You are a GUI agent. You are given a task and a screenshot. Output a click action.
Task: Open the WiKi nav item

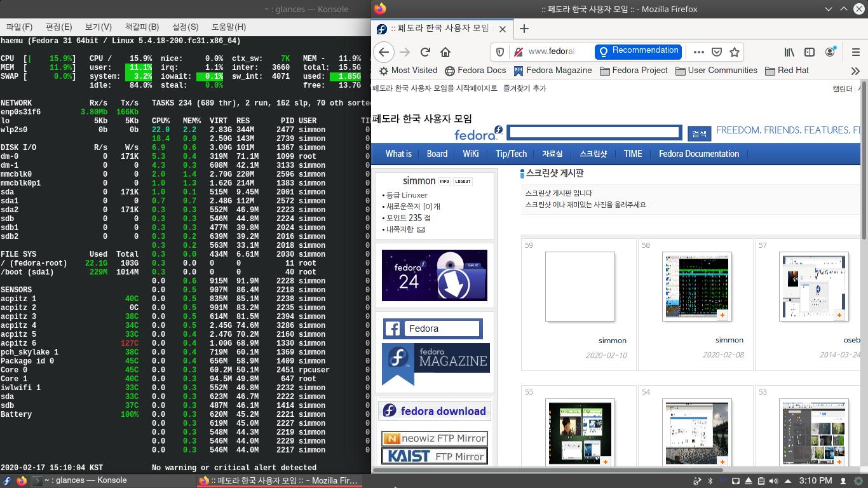471,154
